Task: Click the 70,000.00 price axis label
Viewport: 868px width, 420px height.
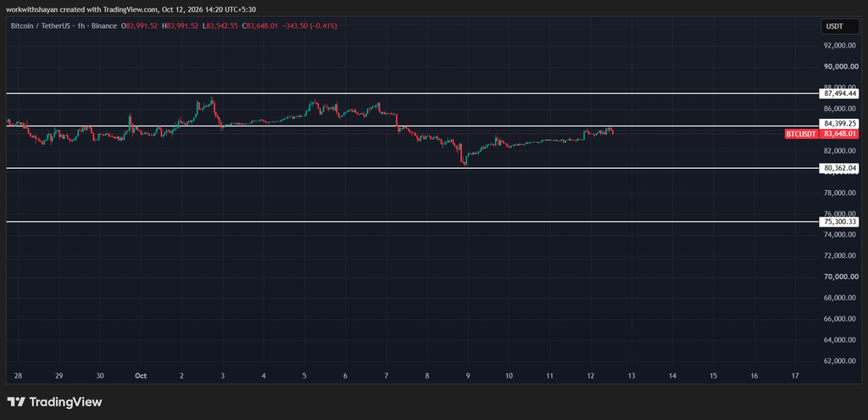Action: pos(840,277)
